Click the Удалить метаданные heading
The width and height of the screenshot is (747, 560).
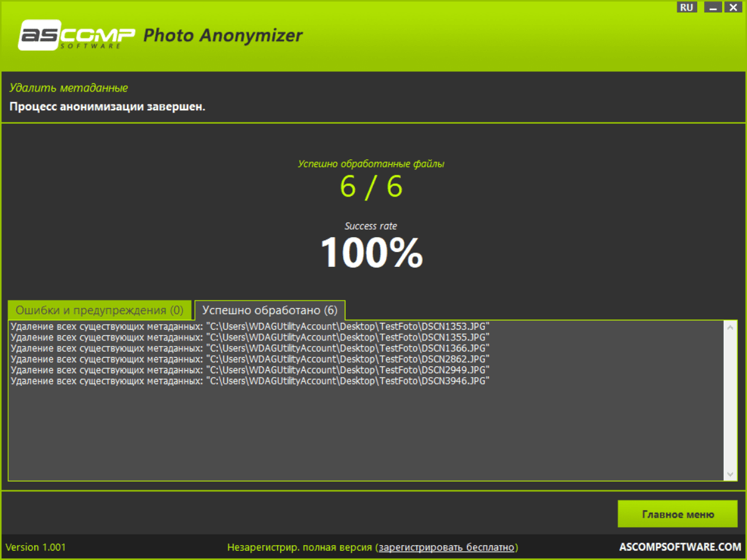[x=68, y=88]
